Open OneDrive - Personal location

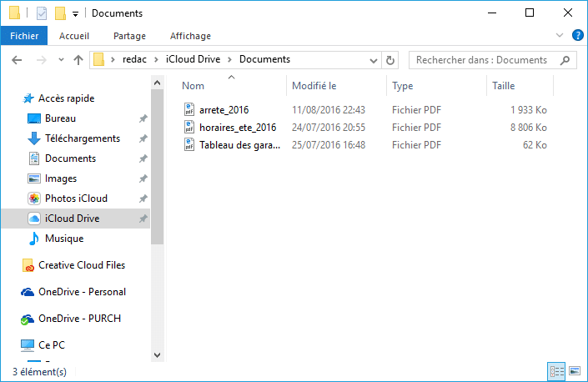73,292
